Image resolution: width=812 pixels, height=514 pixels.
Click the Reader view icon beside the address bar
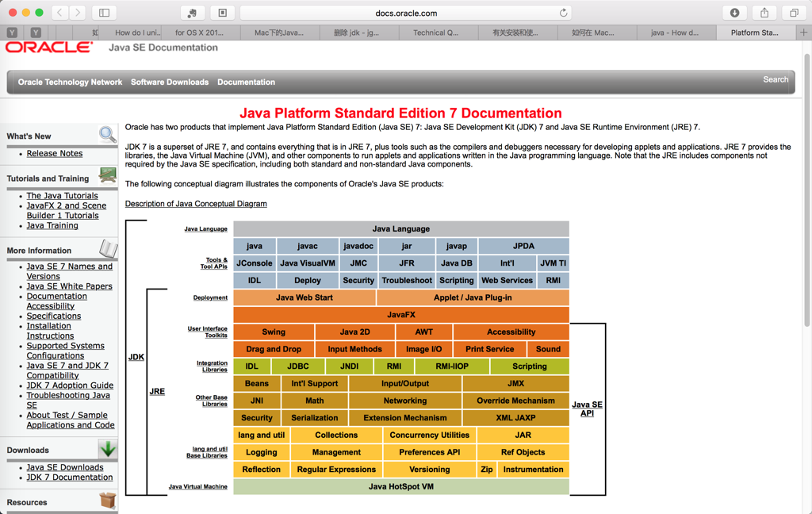click(x=223, y=13)
